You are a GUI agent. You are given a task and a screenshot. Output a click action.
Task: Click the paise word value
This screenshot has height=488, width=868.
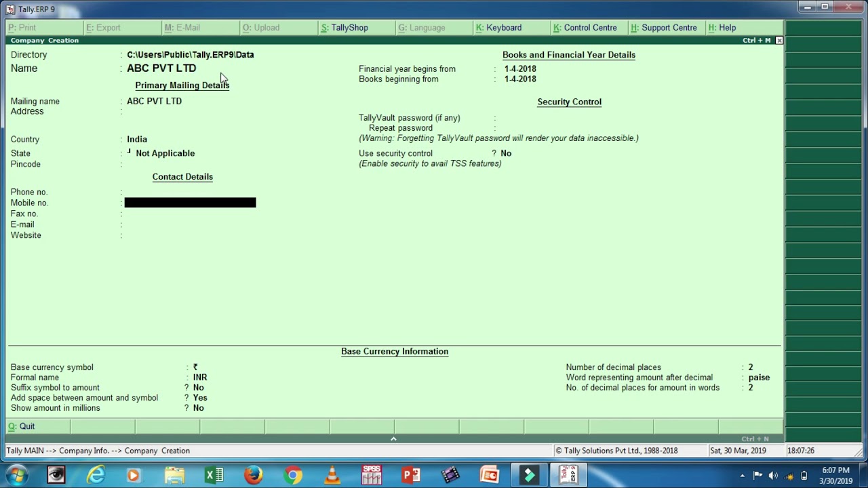tap(759, 378)
